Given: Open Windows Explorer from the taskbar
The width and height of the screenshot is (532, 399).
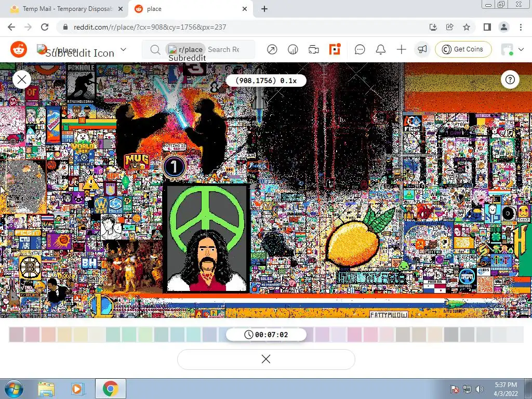Looking at the screenshot, I should [46, 389].
